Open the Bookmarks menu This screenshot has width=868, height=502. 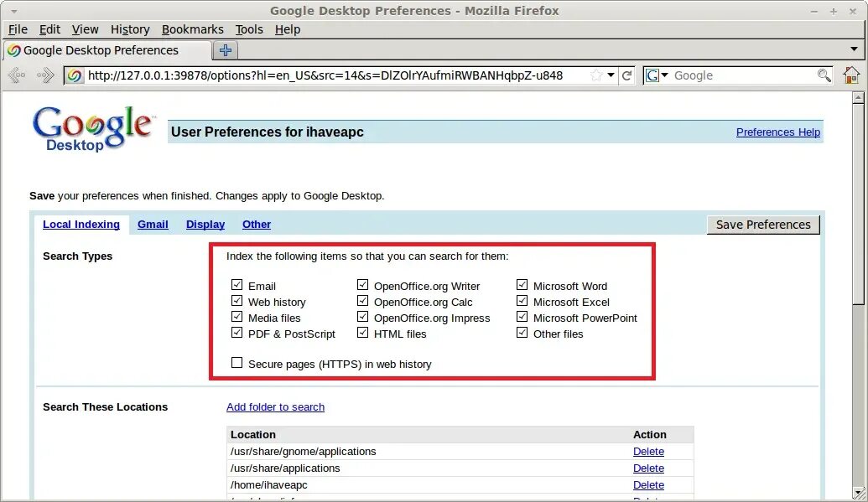pyautogui.click(x=193, y=29)
